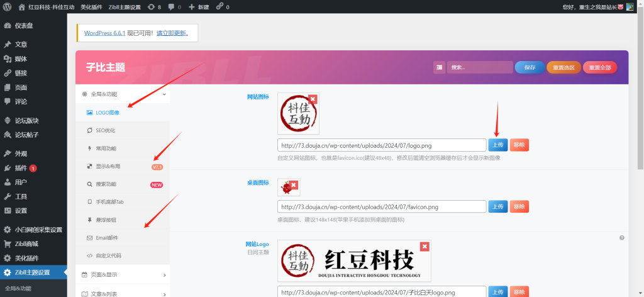644x297 pixels.
Task: Click 上传 for 桌面图标 favicon.png
Action: (x=498, y=206)
